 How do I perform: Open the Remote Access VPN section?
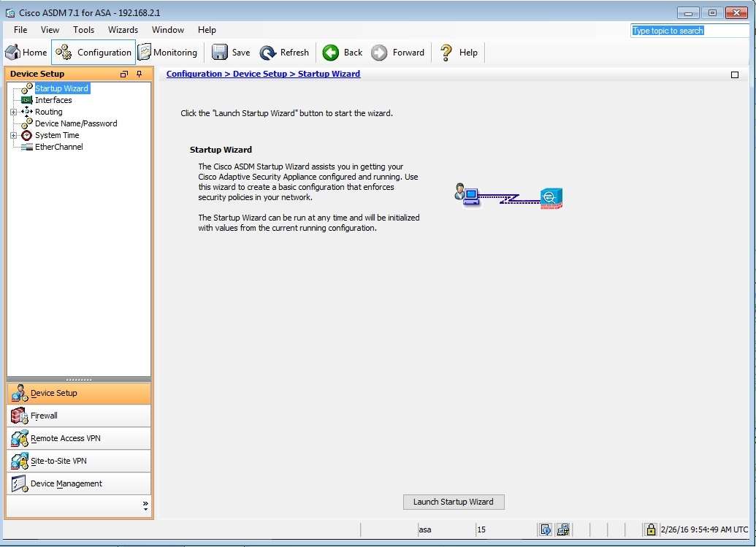[x=79, y=439]
